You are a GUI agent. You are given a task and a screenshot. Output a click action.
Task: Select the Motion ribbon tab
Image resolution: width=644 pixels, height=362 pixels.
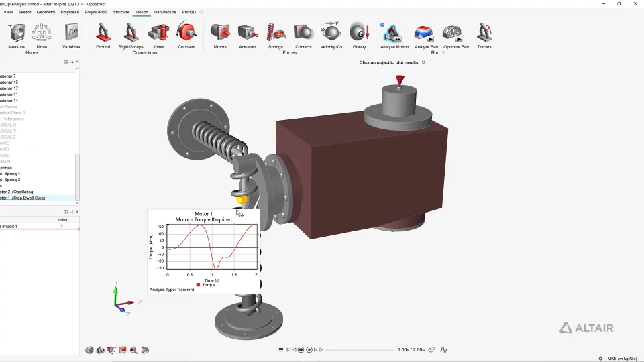pos(142,12)
